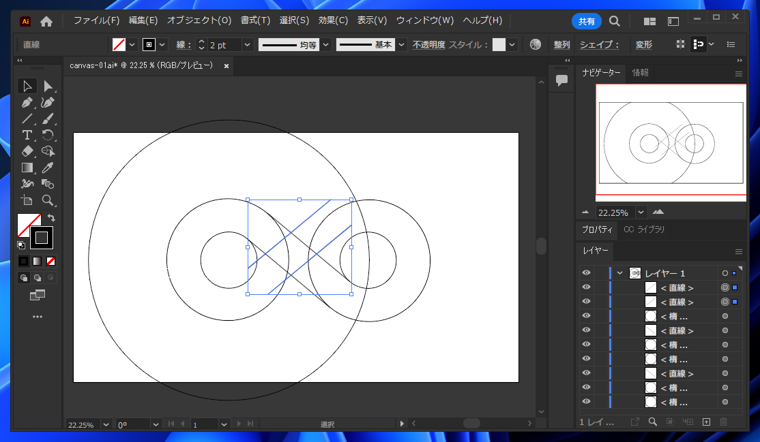Click the 共有 share button
Image resolution: width=760 pixels, height=442 pixels.
pyautogui.click(x=586, y=21)
